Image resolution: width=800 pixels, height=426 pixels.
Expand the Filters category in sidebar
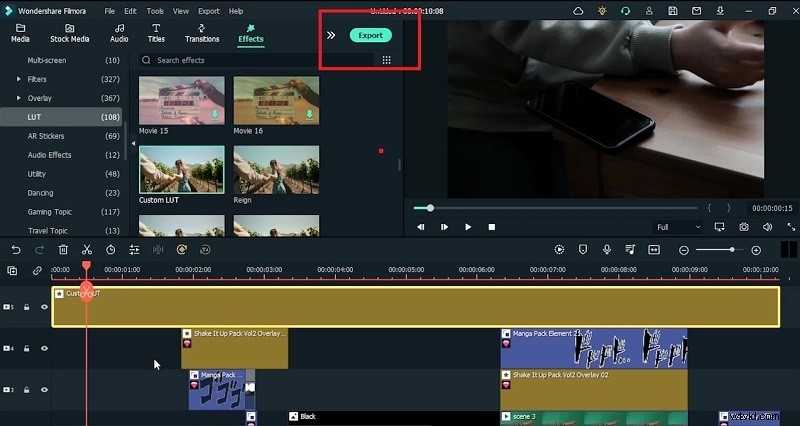point(18,79)
